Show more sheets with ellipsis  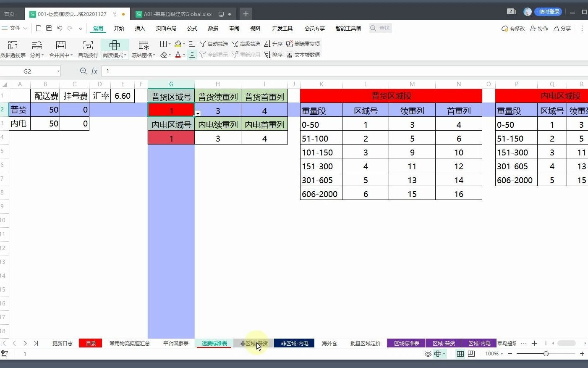coord(524,343)
